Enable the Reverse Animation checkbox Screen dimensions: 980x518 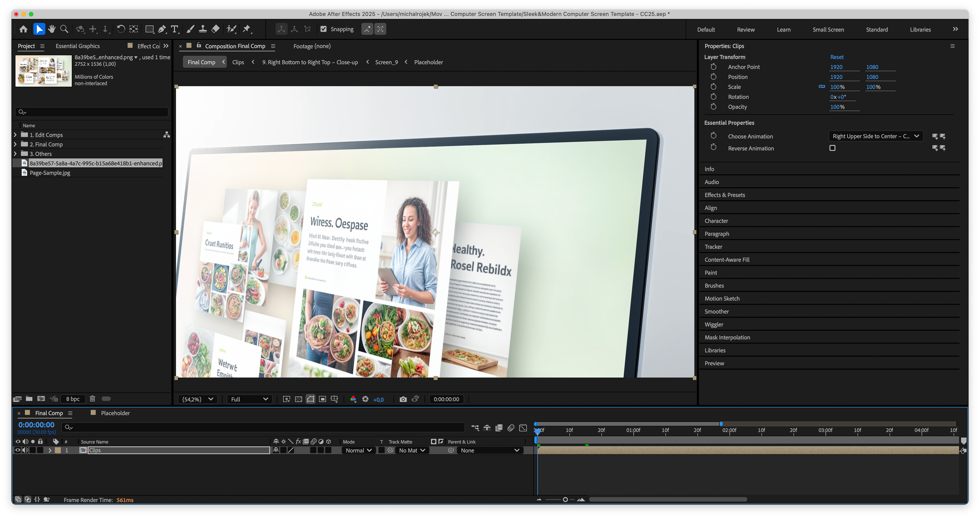[x=832, y=148]
